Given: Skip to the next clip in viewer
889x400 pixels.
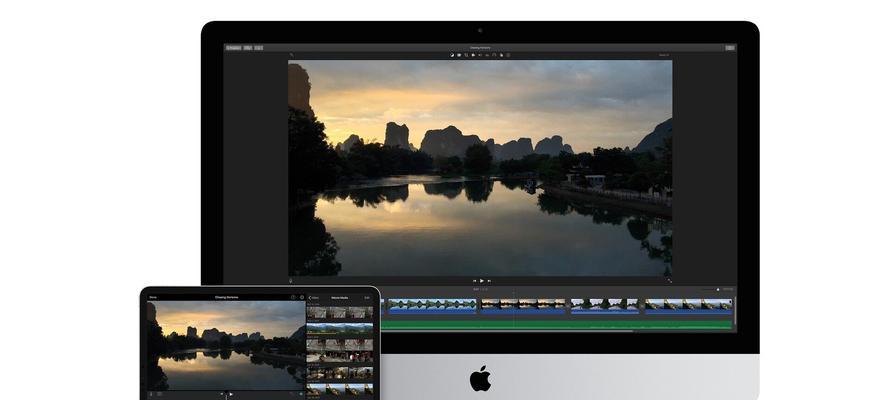Looking at the screenshot, I should click(x=490, y=280).
